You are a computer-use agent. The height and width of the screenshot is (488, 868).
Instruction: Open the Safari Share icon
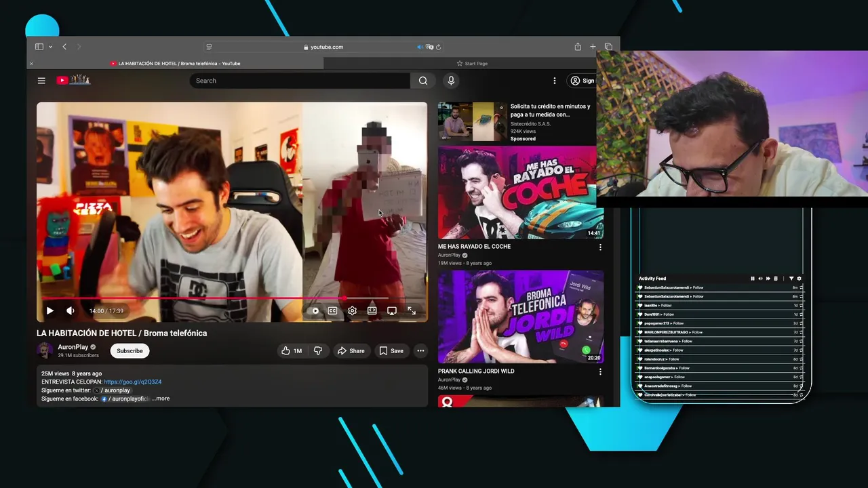(x=578, y=47)
